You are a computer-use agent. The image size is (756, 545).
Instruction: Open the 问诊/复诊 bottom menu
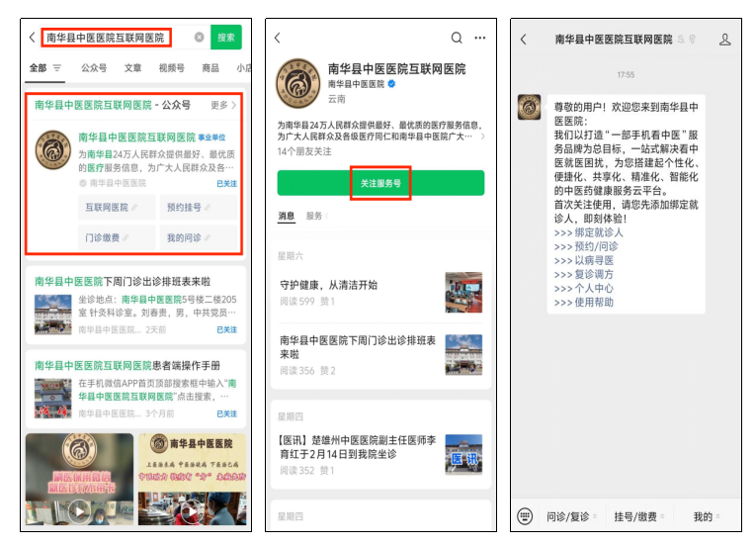[570, 516]
